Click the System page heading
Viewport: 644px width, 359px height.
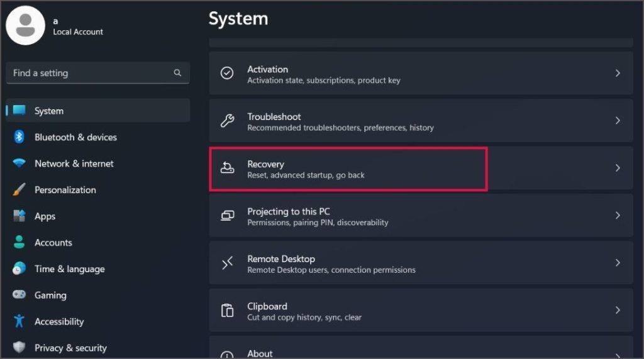tap(238, 19)
